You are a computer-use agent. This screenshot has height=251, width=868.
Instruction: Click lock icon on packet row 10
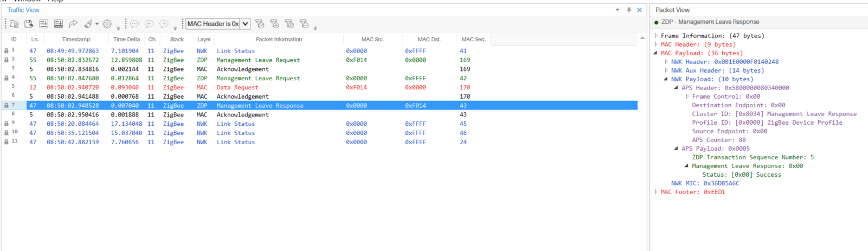tap(7, 133)
